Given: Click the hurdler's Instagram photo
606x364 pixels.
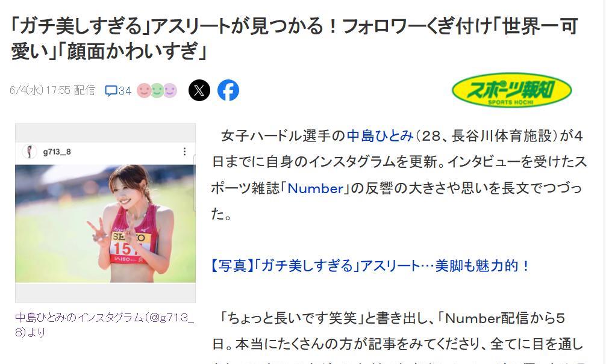Looking at the screenshot, I should 105,223.
